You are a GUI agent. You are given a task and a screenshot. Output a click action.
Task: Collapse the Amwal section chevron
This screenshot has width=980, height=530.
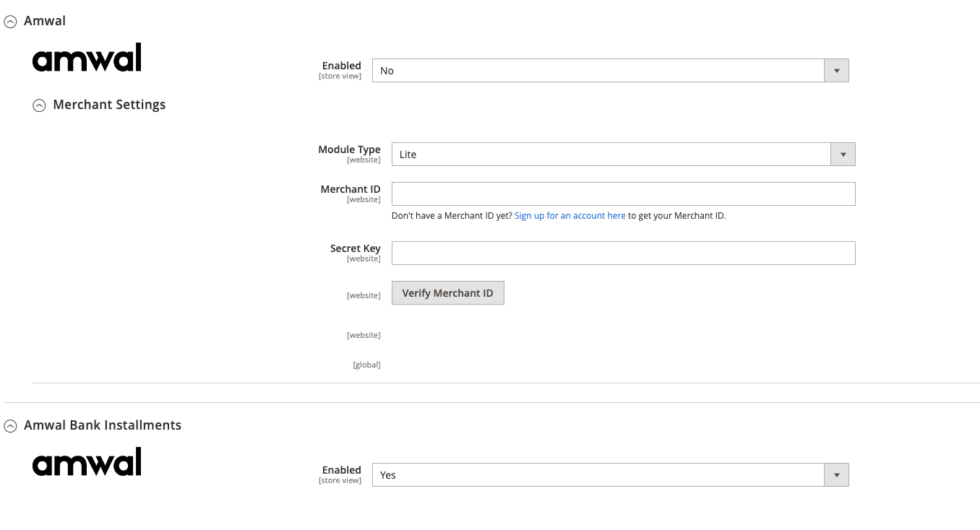10,22
